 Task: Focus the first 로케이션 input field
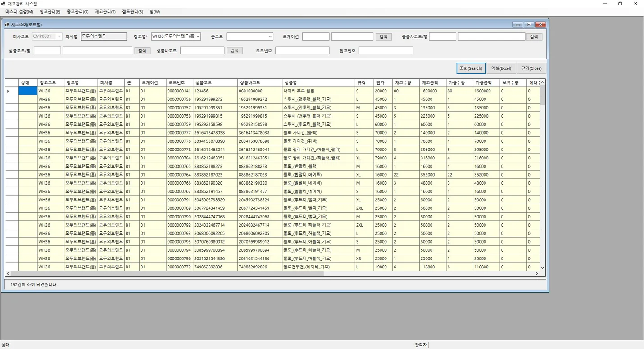pos(316,36)
